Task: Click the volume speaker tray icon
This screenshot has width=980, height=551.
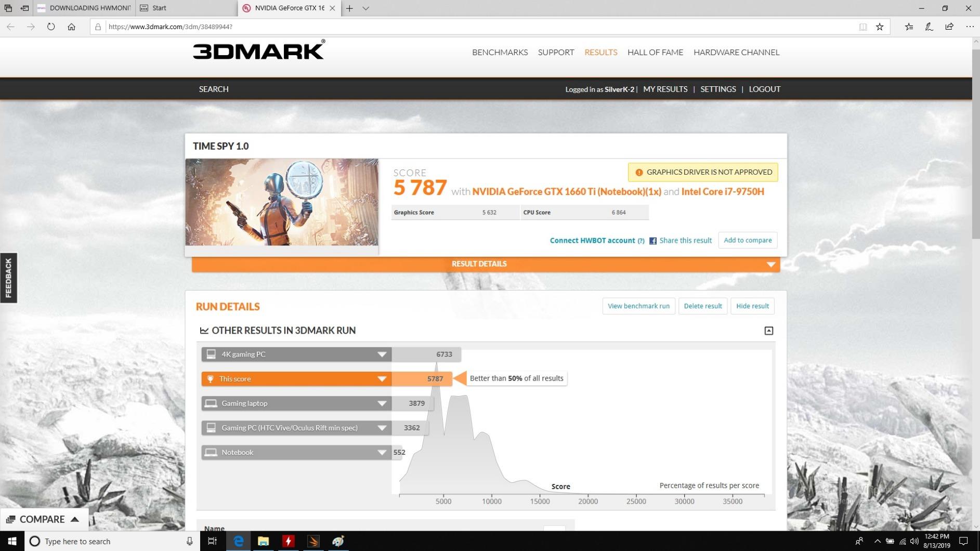Action: [x=914, y=541]
